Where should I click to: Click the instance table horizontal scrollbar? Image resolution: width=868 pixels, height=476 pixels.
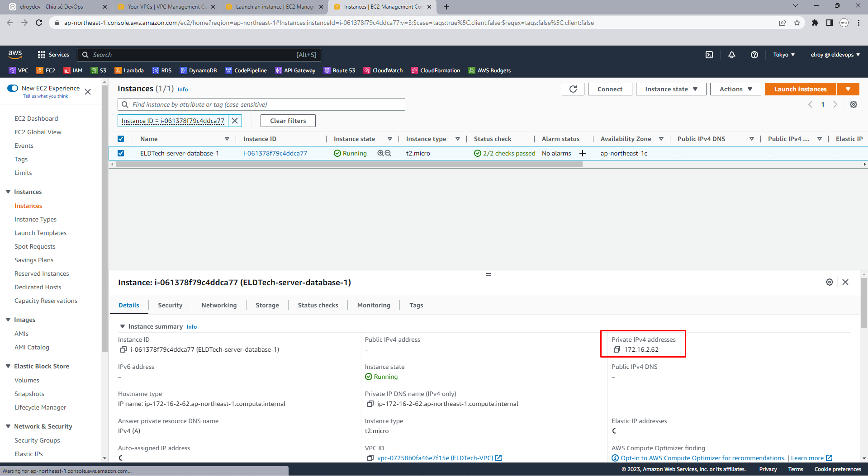click(x=349, y=165)
